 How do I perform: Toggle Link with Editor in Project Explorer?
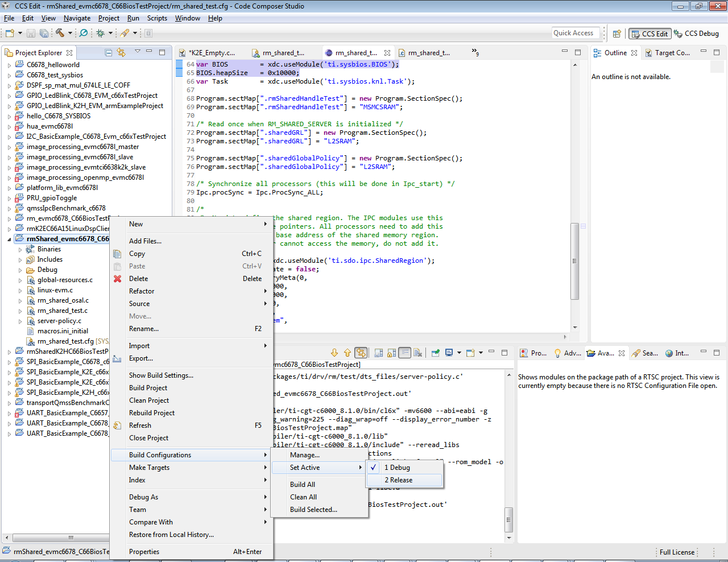click(x=121, y=52)
